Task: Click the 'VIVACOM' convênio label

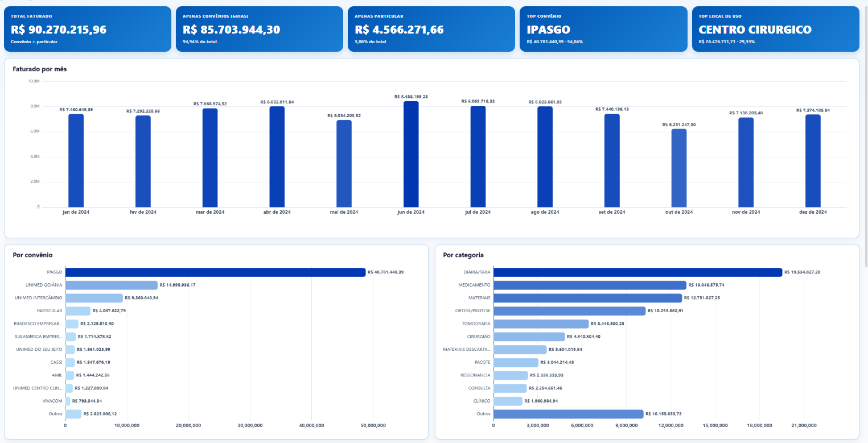Action: pyautogui.click(x=52, y=401)
